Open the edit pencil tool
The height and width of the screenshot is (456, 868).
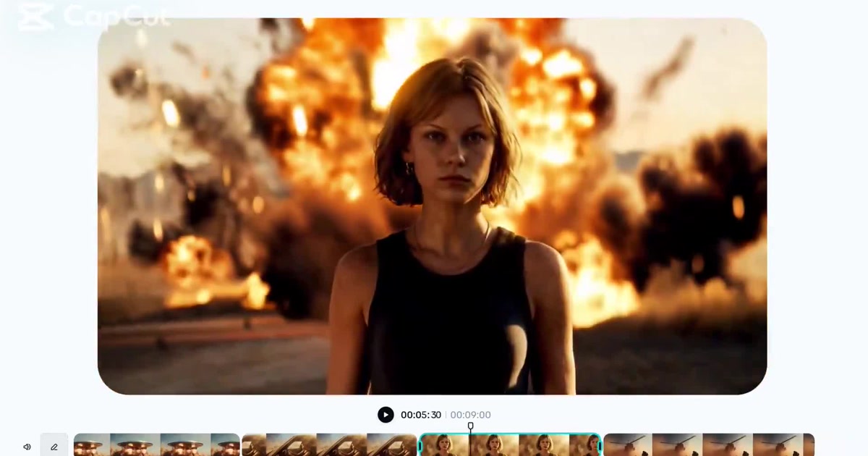pyautogui.click(x=54, y=447)
